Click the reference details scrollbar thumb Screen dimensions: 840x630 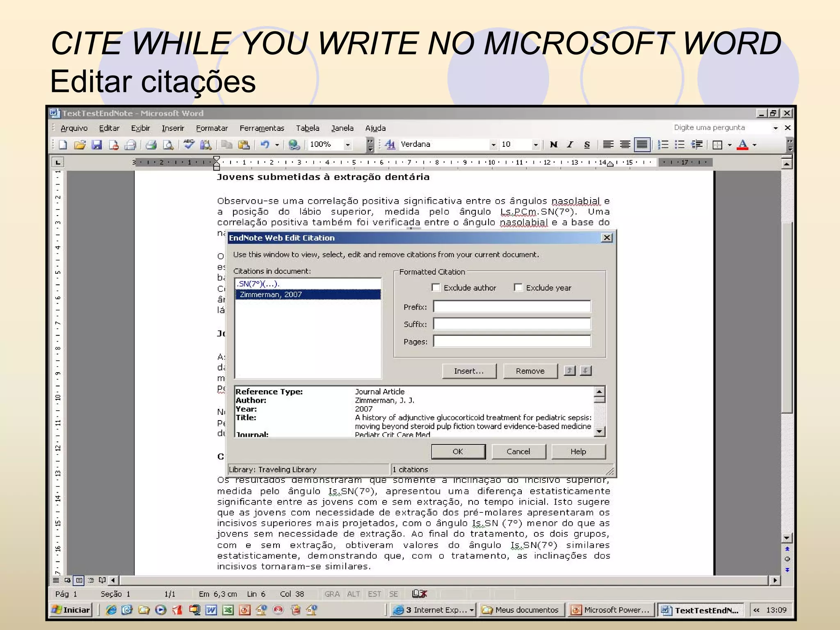tap(599, 400)
